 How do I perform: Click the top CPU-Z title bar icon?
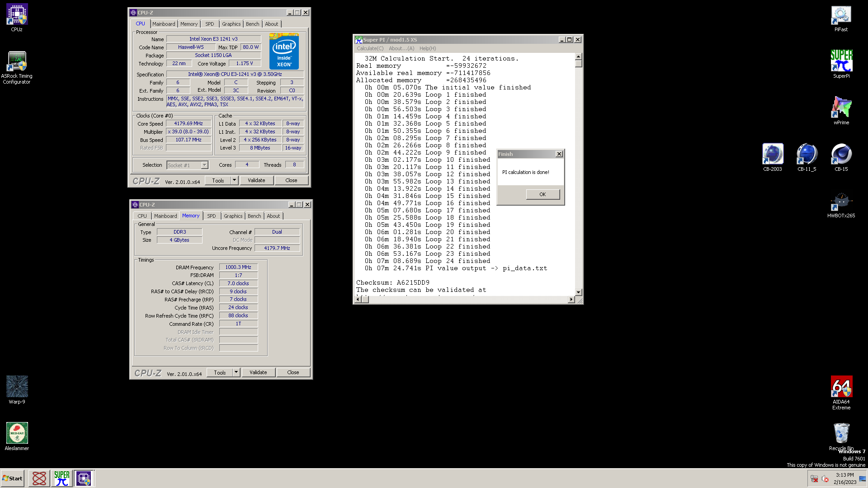click(x=133, y=13)
